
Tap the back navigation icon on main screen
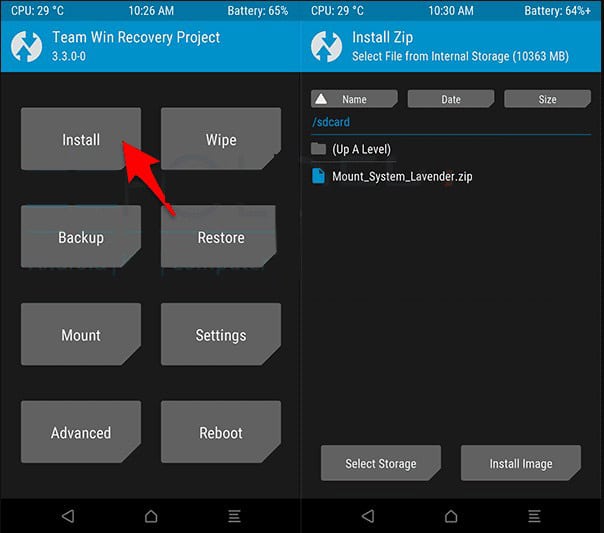tap(68, 516)
